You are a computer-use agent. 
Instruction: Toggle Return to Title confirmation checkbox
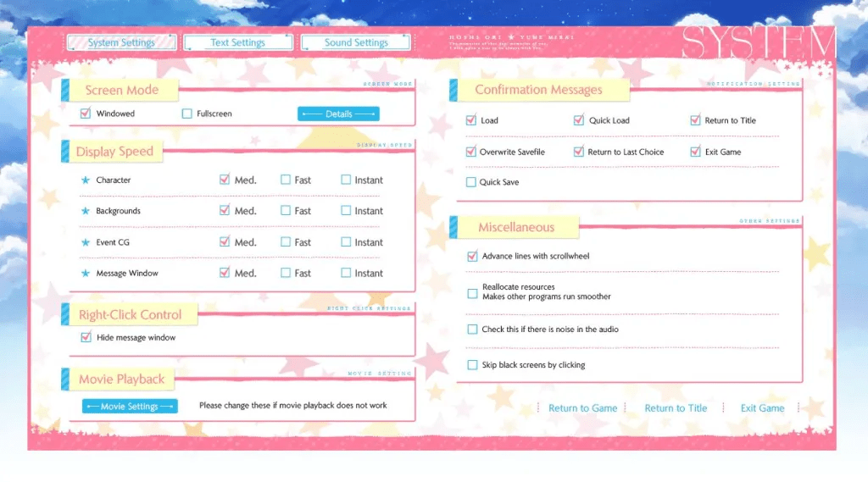[x=695, y=120]
